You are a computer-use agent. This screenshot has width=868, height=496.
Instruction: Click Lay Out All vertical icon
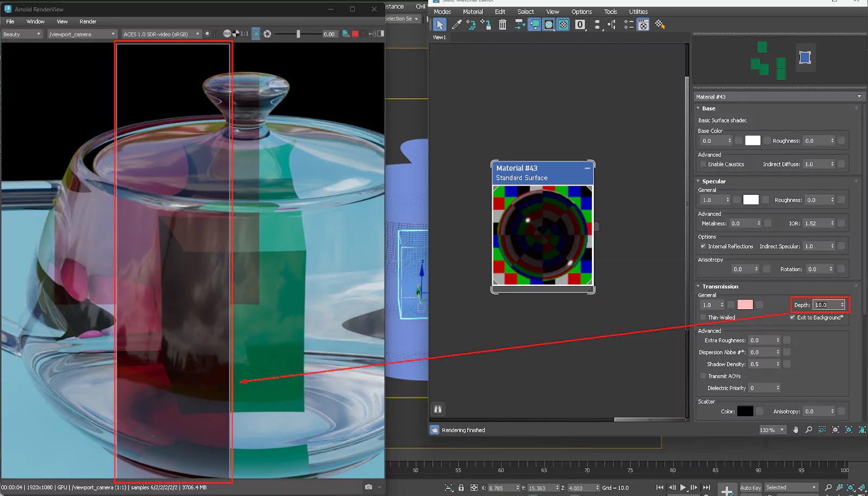[597, 24]
